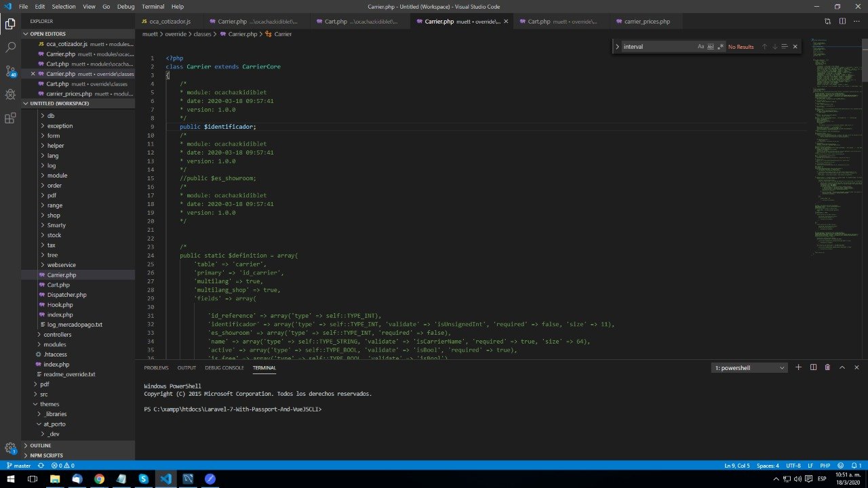Image resolution: width=868 pixels, height=488 pixels.
Task: Click the master branch in status bar
Action: [19, 466]
